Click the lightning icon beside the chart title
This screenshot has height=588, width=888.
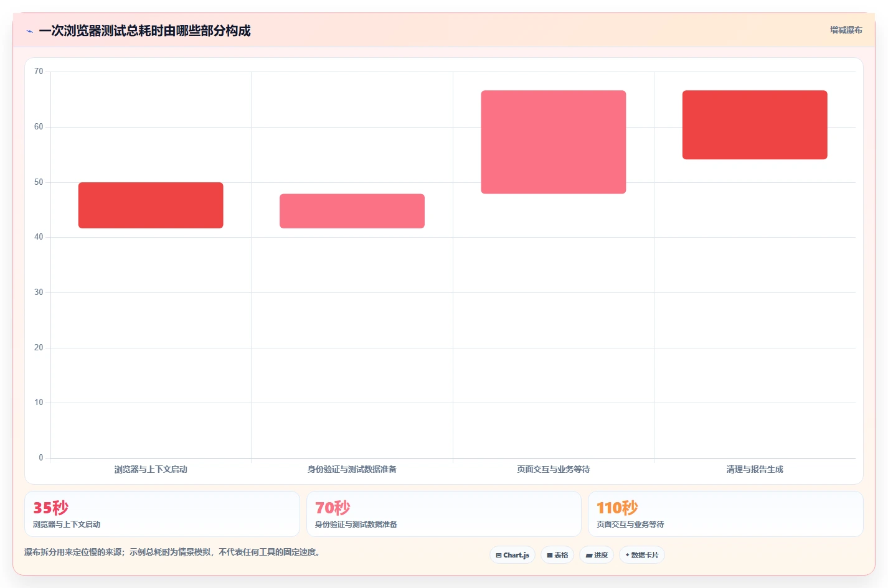click(29, 31)
